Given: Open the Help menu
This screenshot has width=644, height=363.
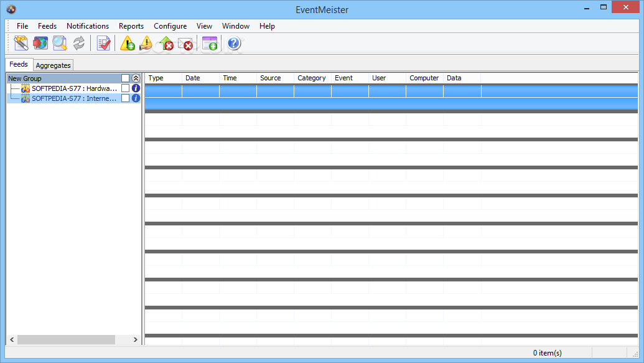Looking at the screenshot, I should pyautogui.click(x=267, y=26).
